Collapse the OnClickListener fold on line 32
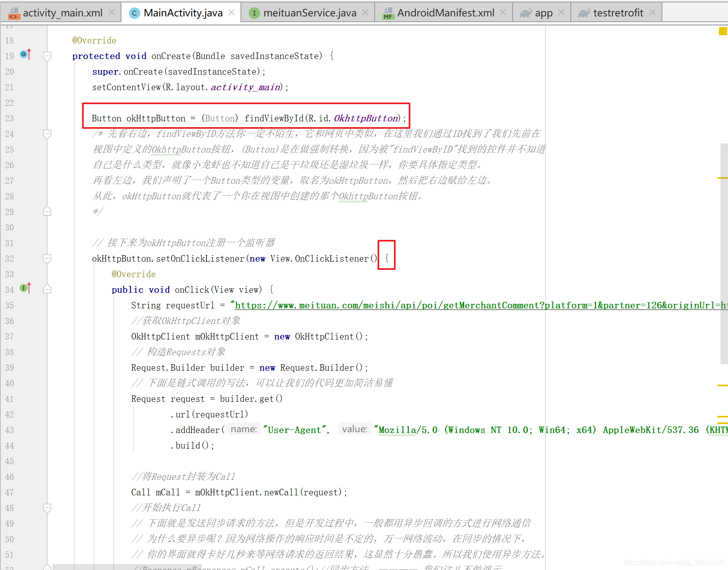The height and width of the screenshot is (570, 728). pyautogui.click(x=47, y=258)
